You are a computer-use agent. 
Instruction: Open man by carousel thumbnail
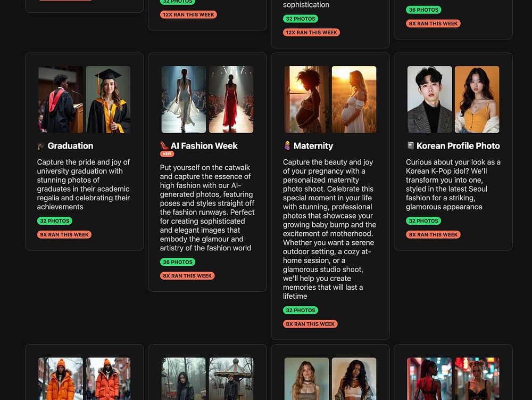[231, 379]
